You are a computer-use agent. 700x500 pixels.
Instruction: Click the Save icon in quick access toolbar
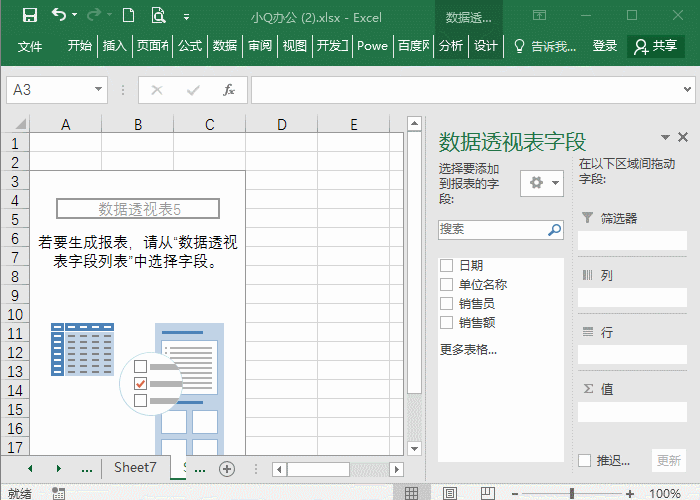pos(30,16)
